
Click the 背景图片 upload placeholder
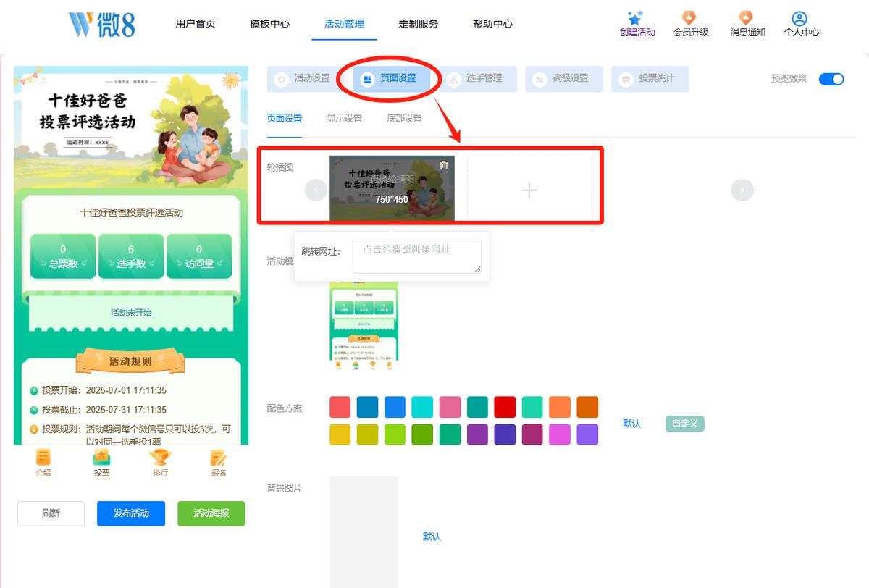364,532
